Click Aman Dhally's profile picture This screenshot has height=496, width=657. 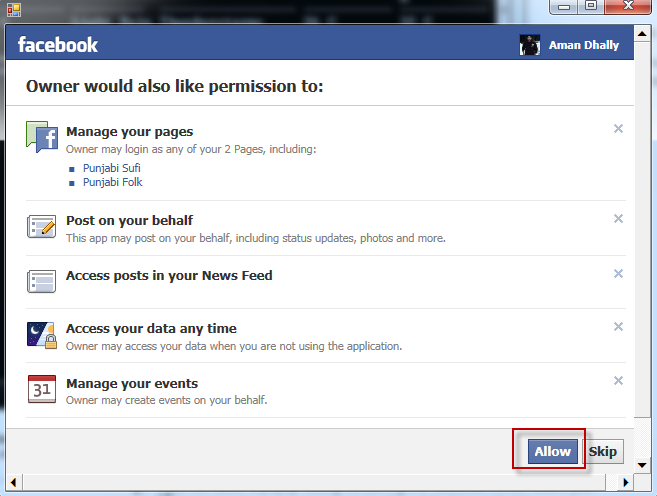530,45
